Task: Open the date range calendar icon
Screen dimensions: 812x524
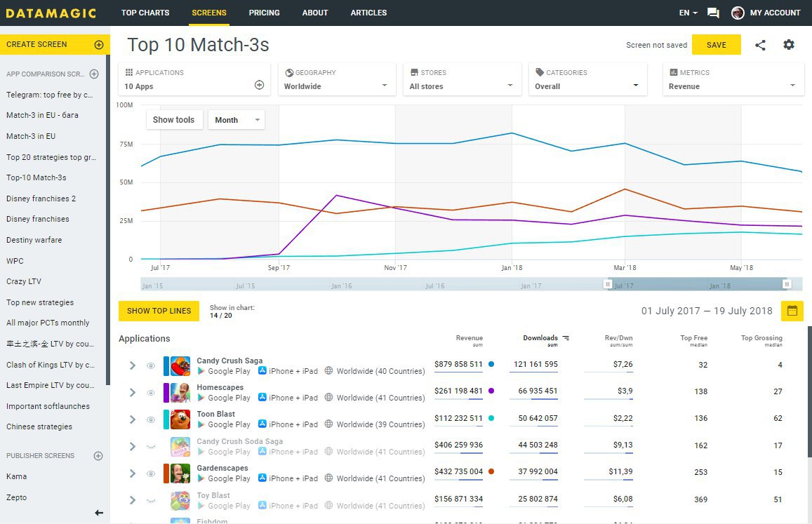Action: click(792, 311)
